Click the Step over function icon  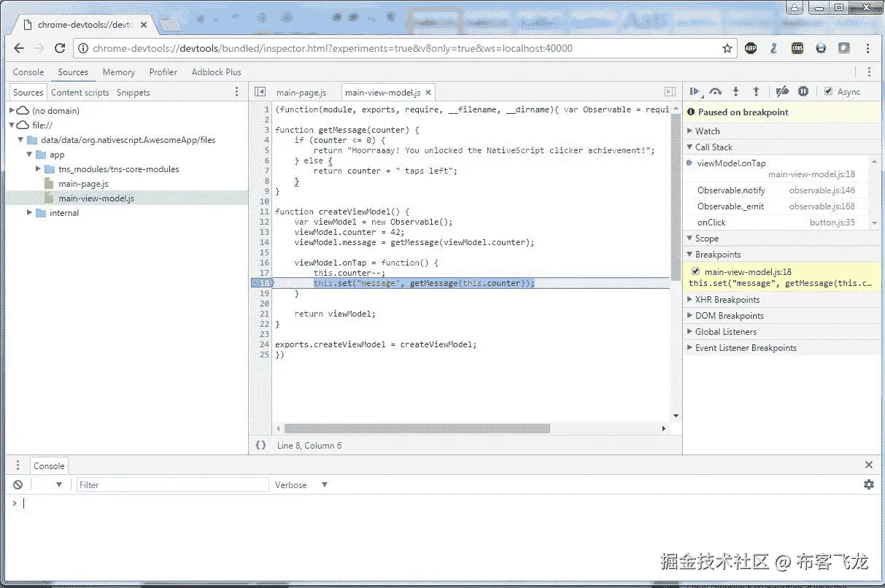coord(715,92)
